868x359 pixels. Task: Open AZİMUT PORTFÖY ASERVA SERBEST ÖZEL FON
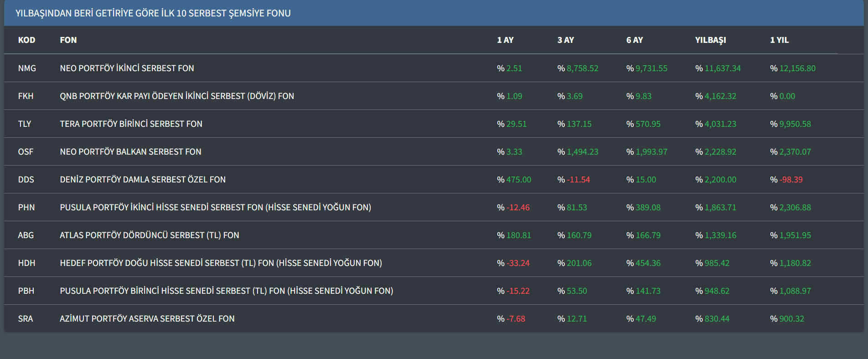tap(147, 319)
